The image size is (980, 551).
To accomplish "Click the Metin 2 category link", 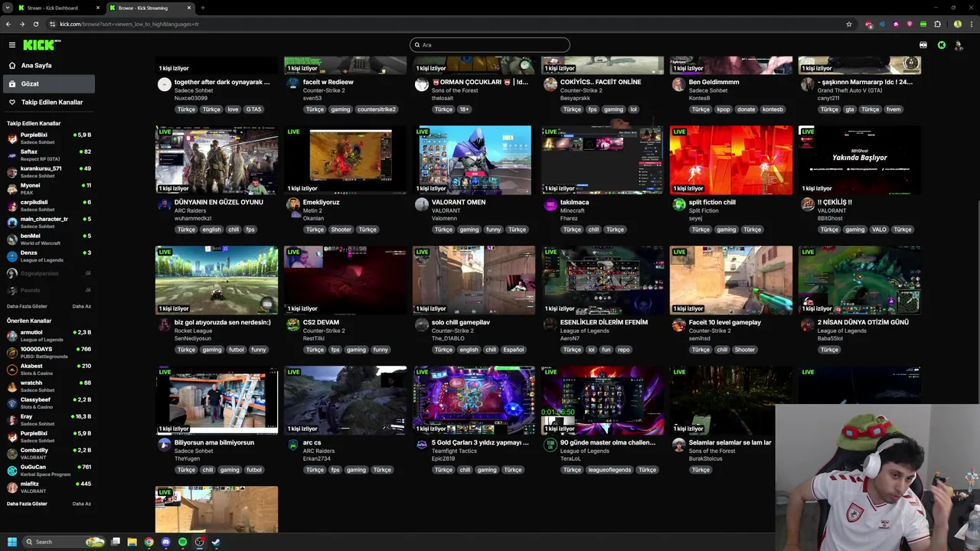I will click(313, 210).
